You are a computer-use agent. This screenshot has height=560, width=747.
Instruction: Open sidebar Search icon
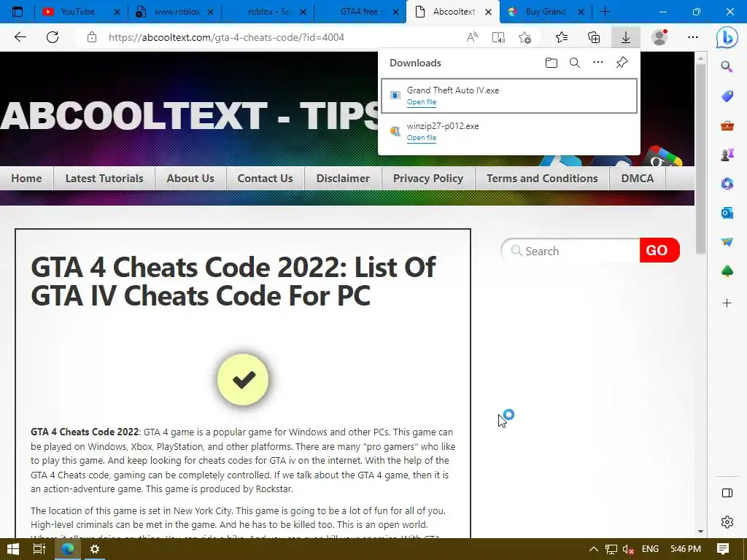click(727, 66)
